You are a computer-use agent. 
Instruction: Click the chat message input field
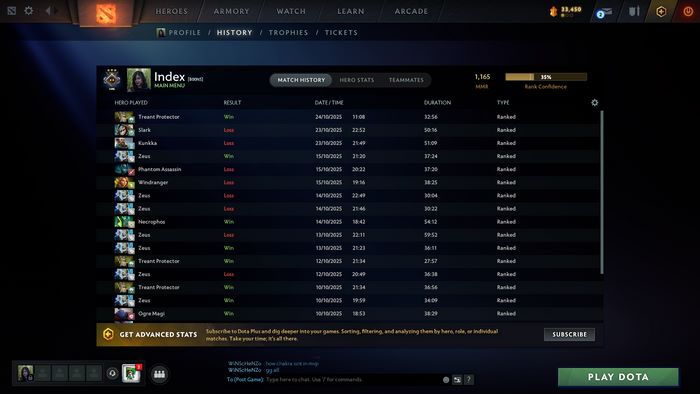pos(353,380)
